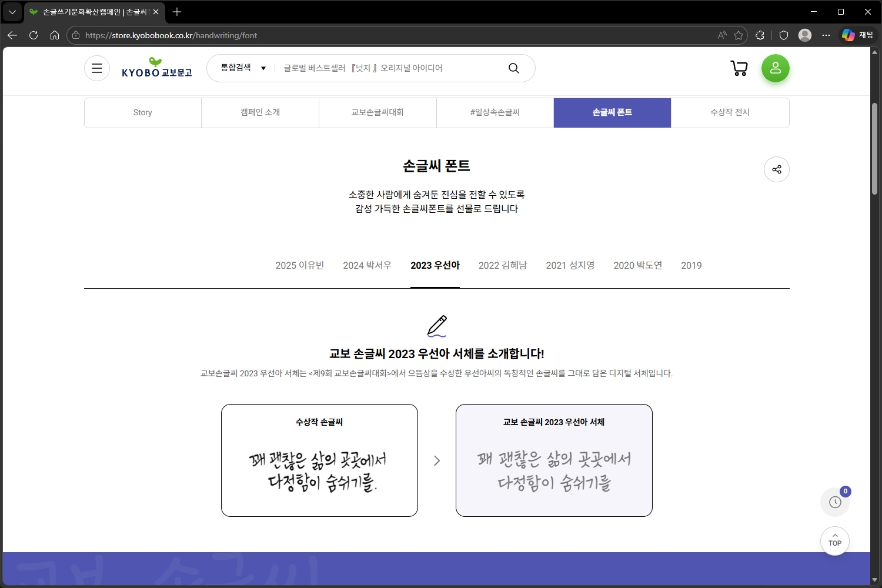Click the browser home icon
The width and height of the screenshot is (882, 588).
click(55, 35)
